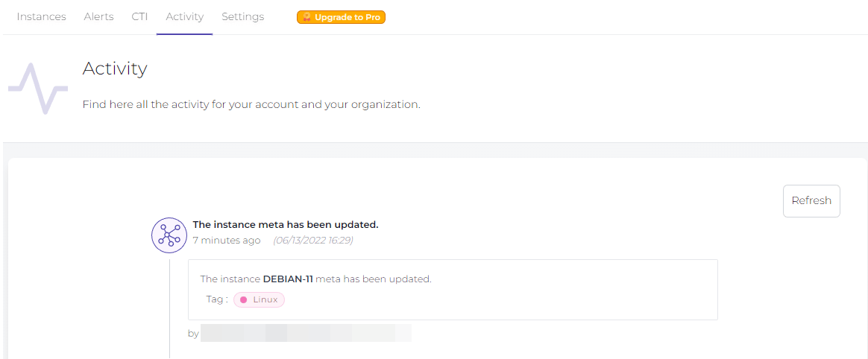Viewport: 868px width, 359px height.
Task: Select the instance meta updated event title
Action: (286, 224)
